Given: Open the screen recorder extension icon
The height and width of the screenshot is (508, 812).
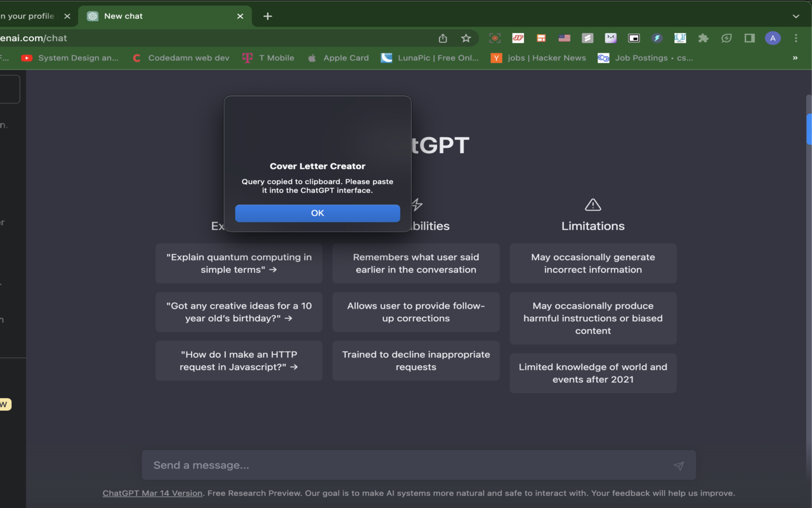Looking at the screenshot, I should (x=495, y=38).
